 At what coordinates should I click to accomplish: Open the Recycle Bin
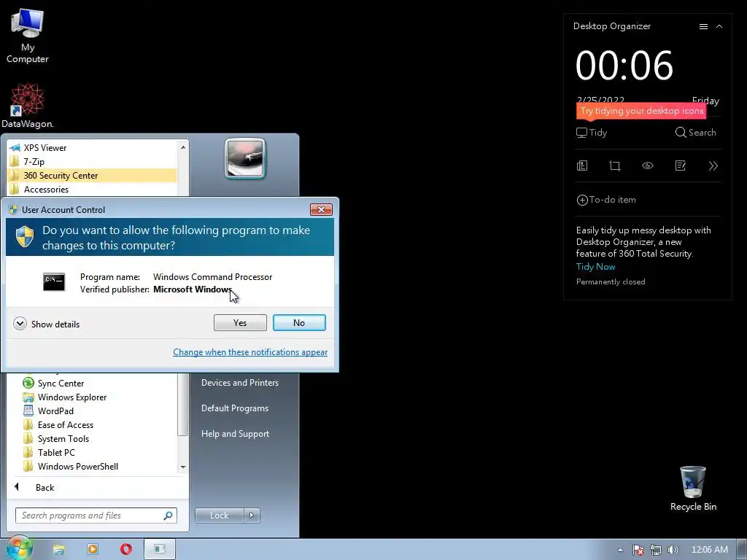coord(693,489)
